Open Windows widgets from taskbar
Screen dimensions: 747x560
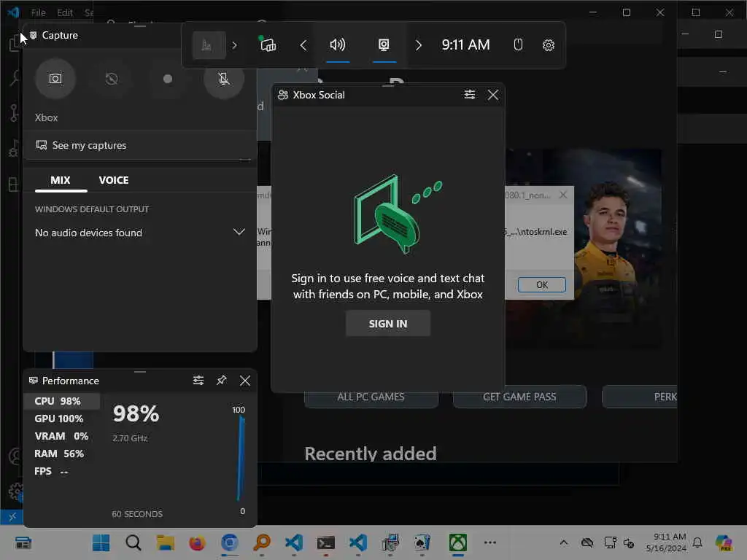[x=23, y=542]
